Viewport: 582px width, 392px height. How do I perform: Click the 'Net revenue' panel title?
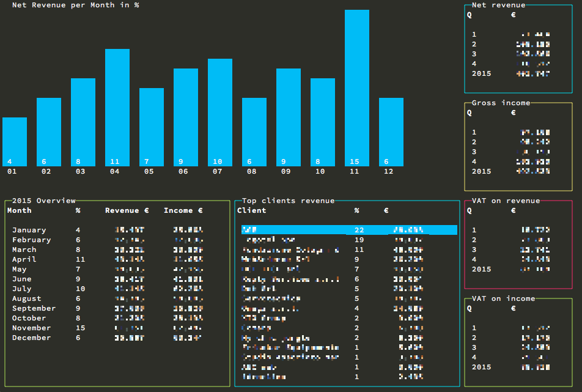tap(498, 5)
